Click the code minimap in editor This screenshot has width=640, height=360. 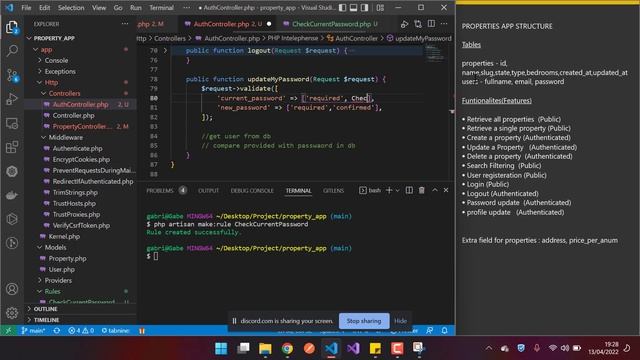click(x=435, y=54)
